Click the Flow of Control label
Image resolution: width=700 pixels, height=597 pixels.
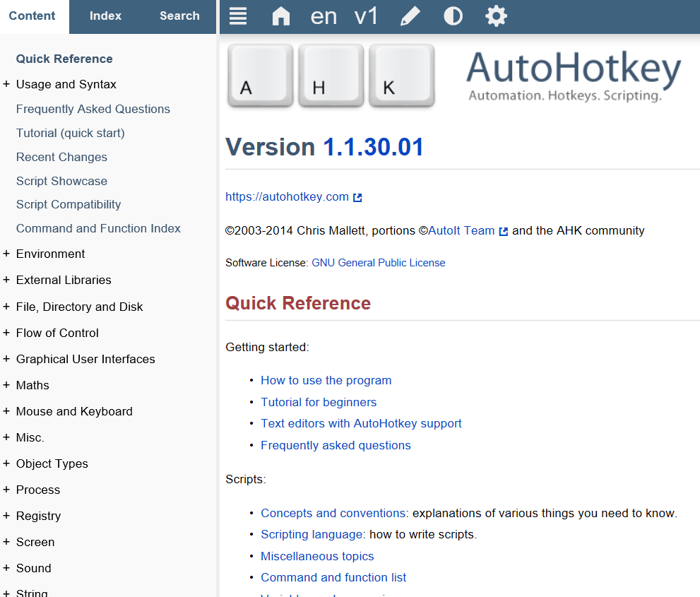pyautogui.click(x=57, y=333)
